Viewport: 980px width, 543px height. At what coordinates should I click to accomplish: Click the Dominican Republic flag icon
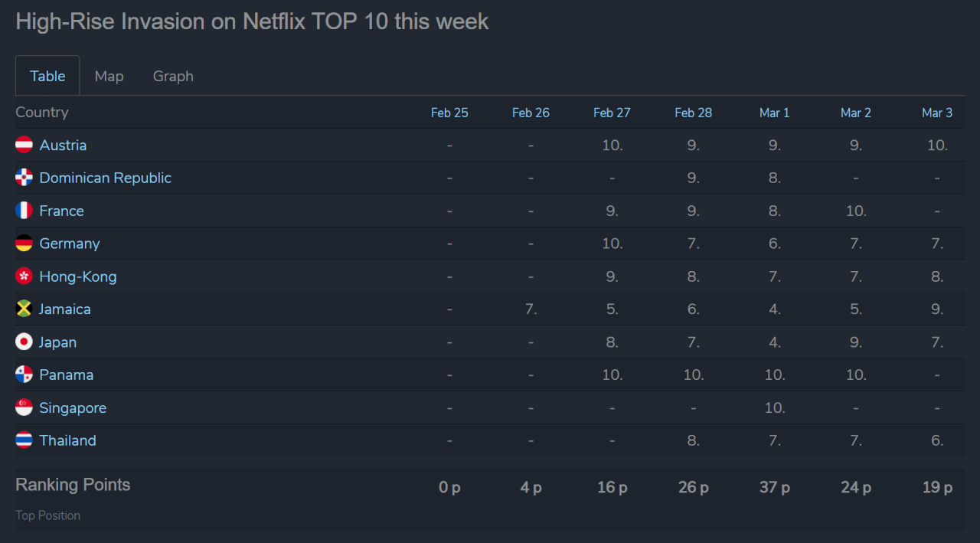[x=24, y=178]
